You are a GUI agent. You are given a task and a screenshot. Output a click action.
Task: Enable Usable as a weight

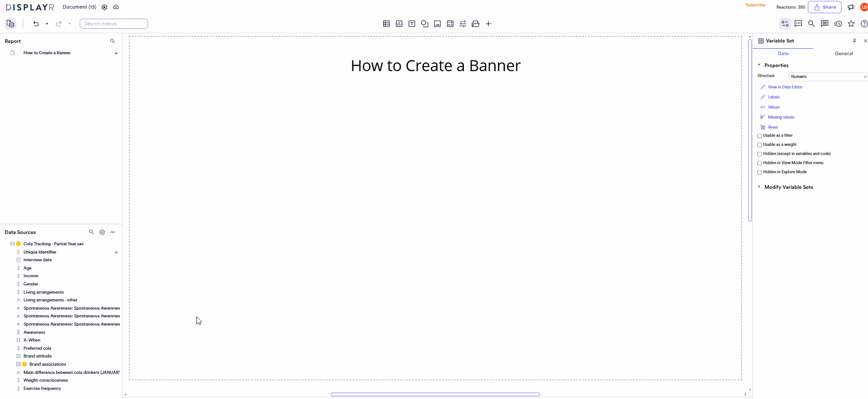(760, 145)
